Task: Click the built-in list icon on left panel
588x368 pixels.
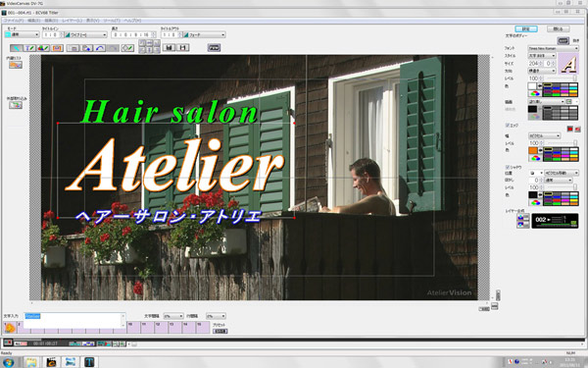Action: click(16, 65)
